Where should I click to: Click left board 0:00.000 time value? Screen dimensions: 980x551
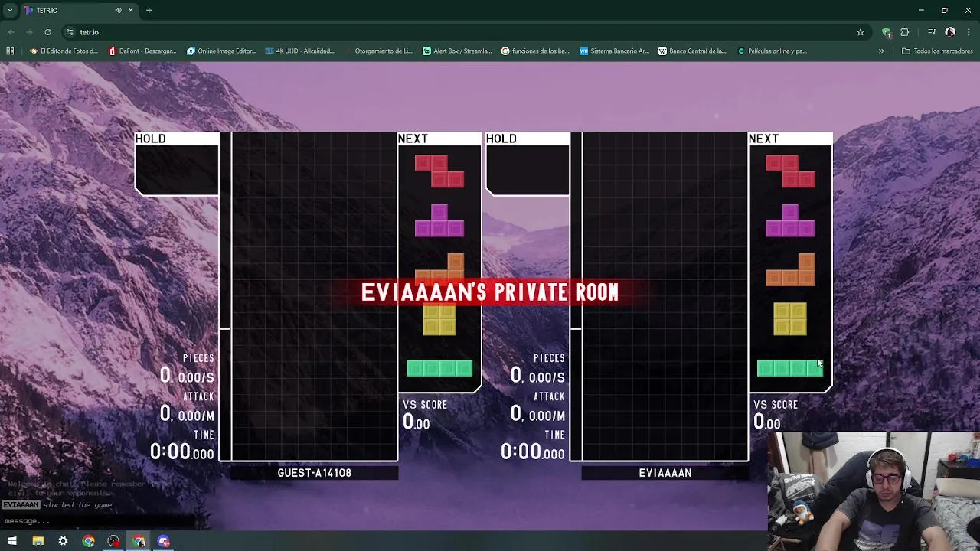181,452
